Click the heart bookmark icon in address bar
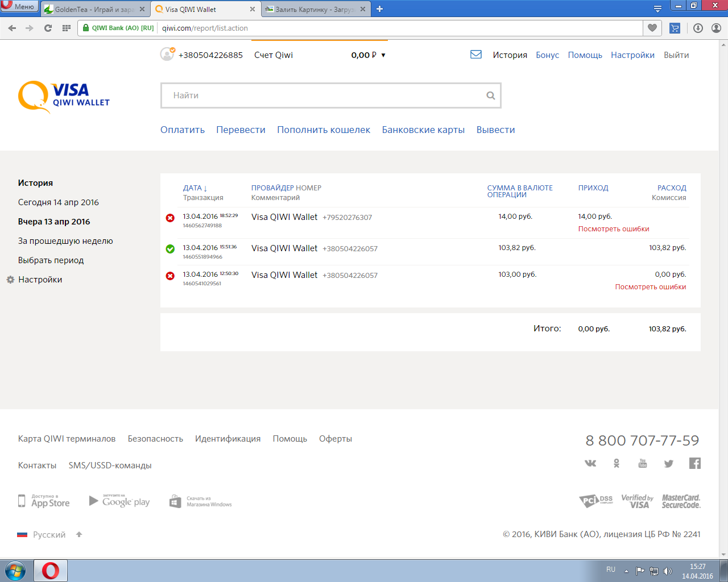Image resolution: width=728 pixels, height=582 pixels. pyautogui.click(x=652, y=28)
